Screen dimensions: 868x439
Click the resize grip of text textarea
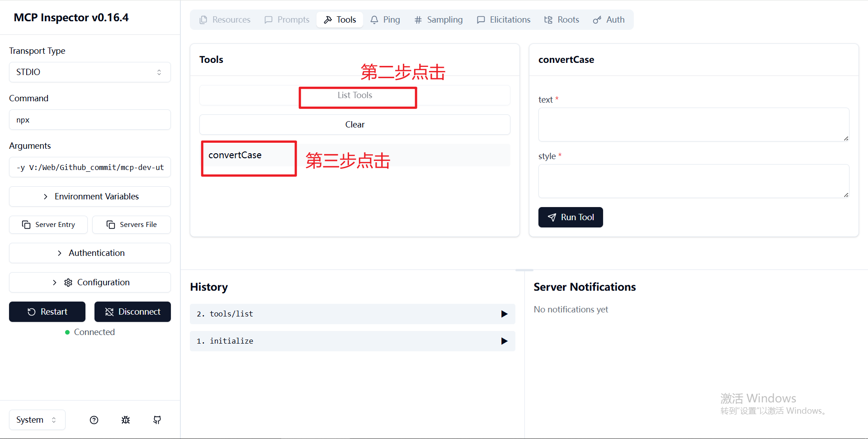pyautogui.click(x=846, y=138)
